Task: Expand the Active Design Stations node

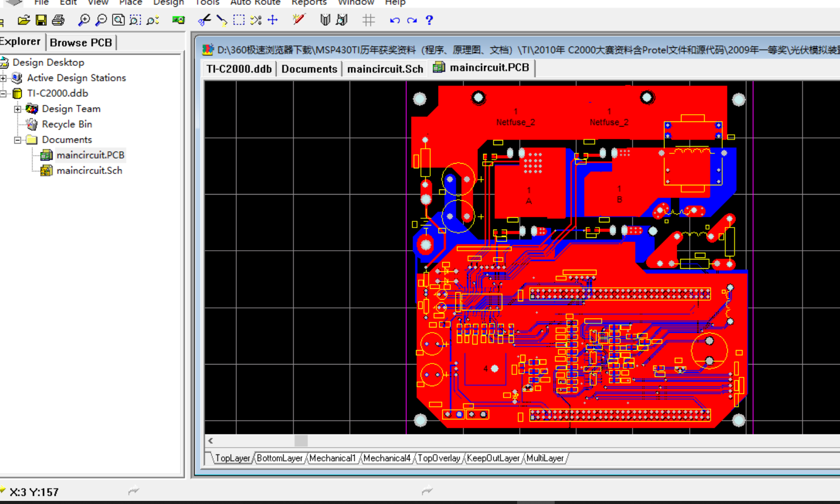Action: (x=4, y=78)
